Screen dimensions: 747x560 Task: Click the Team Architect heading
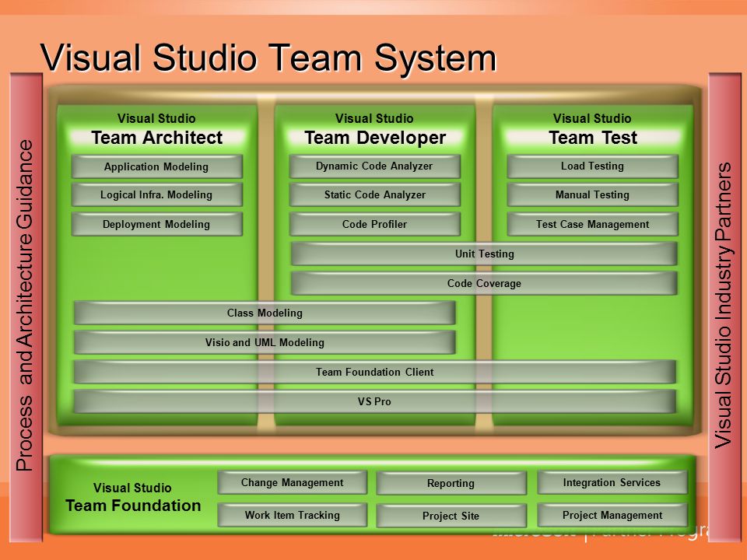(x=156, y=138)
